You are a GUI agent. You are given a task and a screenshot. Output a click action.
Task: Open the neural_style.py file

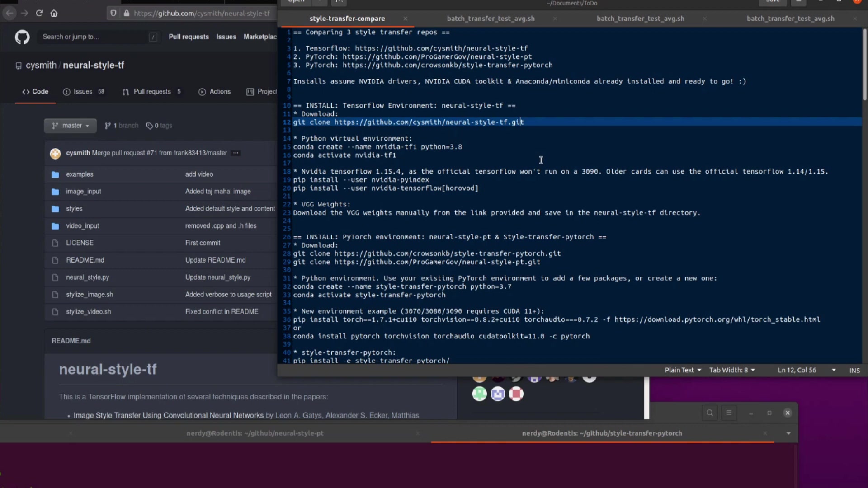88,277
